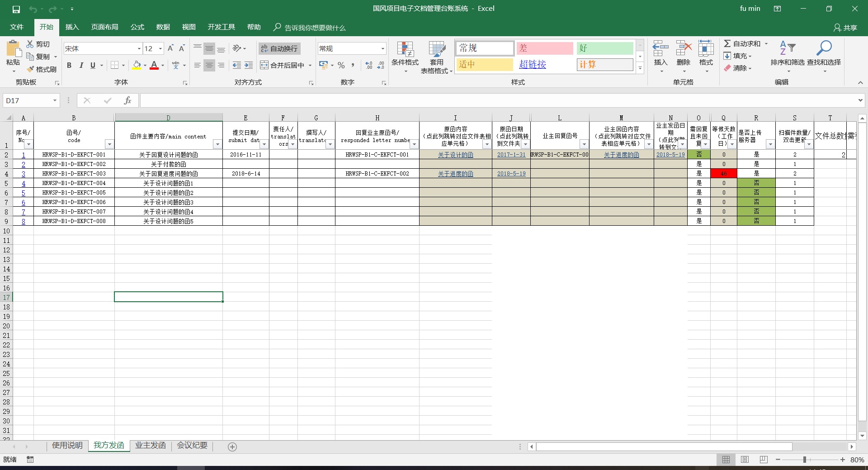Open filter dropdown for 业主回复函号 column
868x470 pixels.
584,144
